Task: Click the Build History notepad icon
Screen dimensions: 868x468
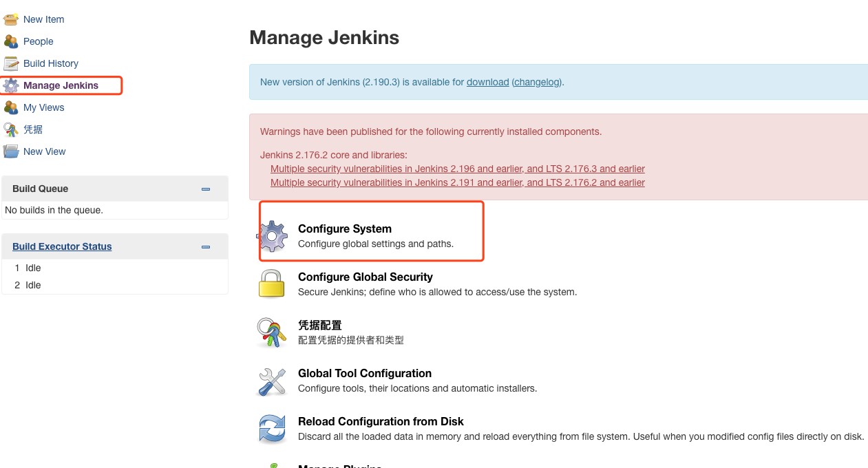Action: coord(11,63)
